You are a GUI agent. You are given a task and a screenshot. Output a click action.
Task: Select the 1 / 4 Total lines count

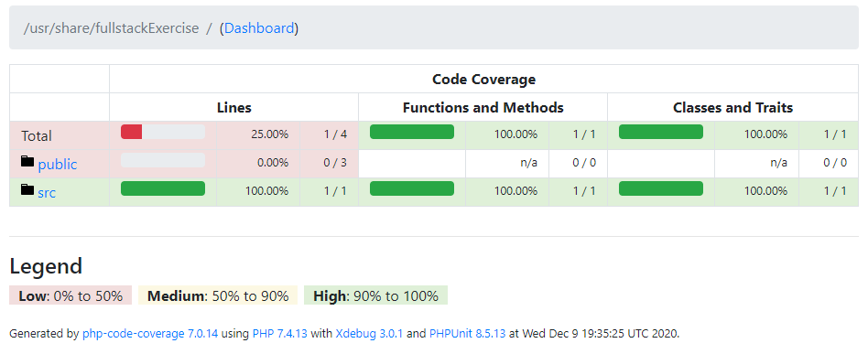[330, 135]
